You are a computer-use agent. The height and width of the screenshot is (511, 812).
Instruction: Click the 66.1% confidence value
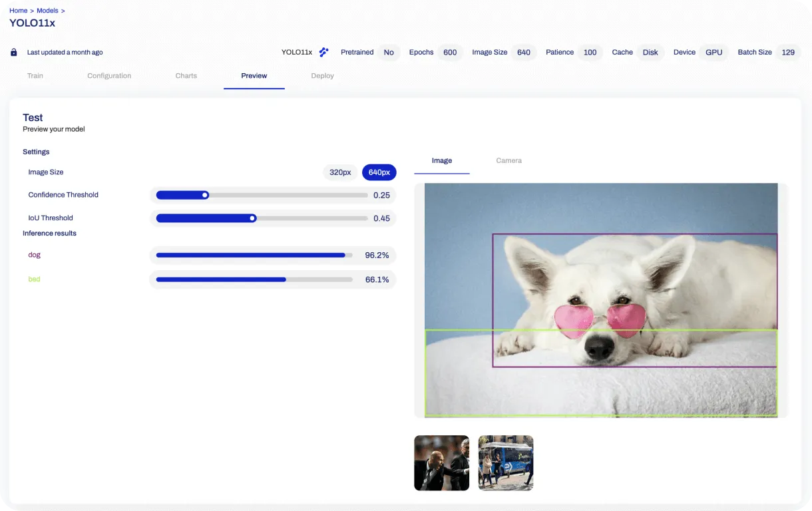click(377, 279)
